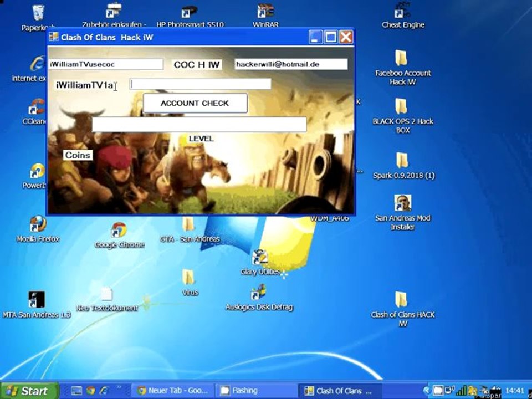532x399 pixels.
Task: Open the Neu Textdokument file
Action: click(x=106, y=294)
